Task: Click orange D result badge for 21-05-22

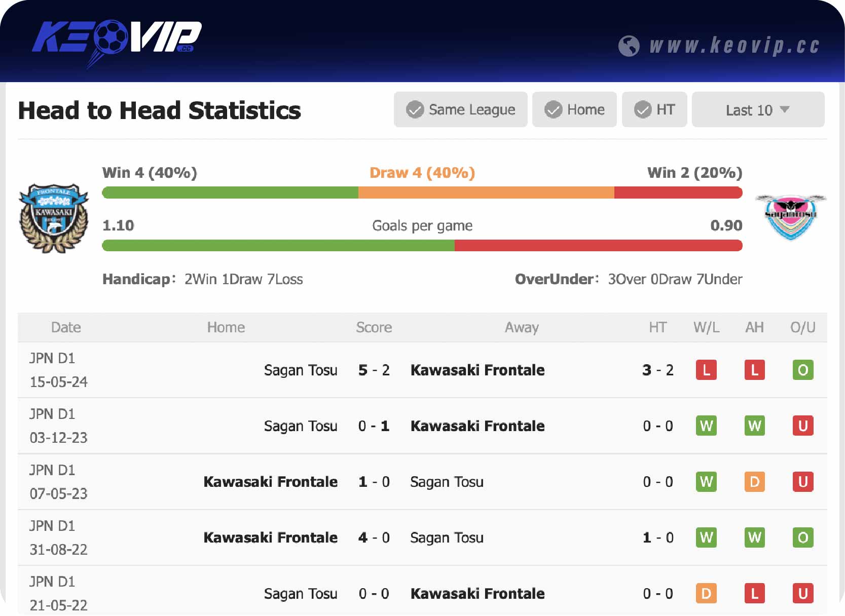Action: coord(706,593)
